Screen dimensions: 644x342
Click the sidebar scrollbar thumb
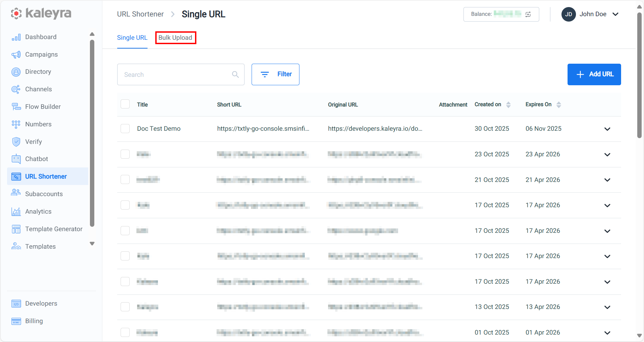92,133
